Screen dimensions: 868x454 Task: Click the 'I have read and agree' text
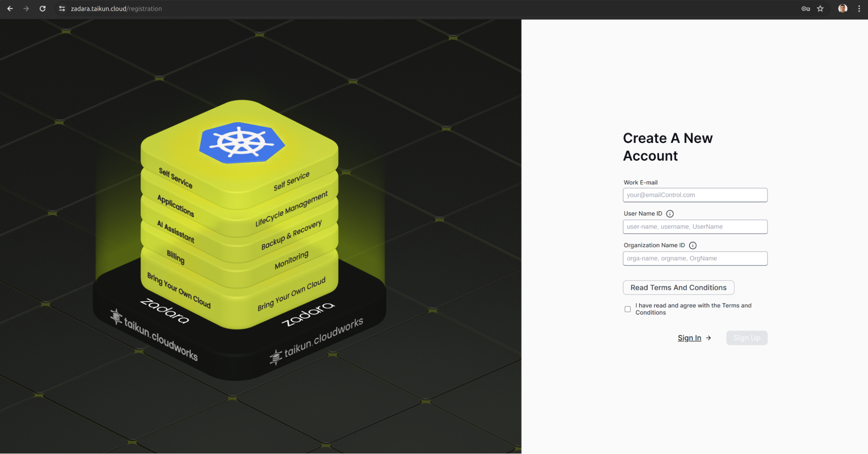(x=693, y=309)
